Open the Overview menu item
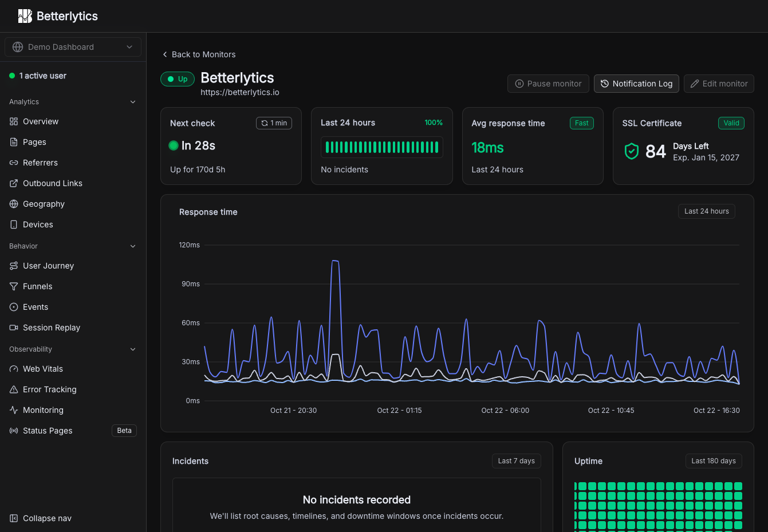This screenshot has width=768, height=532. coord(73,121)
